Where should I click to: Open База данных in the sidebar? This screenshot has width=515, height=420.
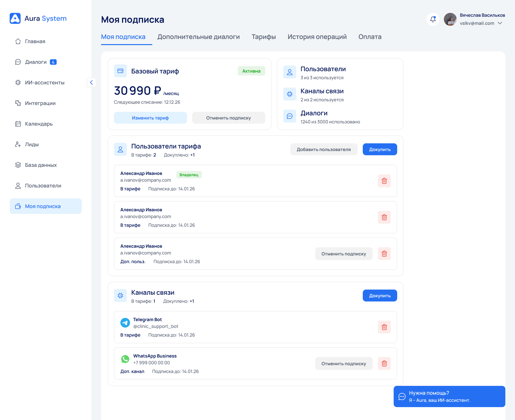click(x=41, y=165)
